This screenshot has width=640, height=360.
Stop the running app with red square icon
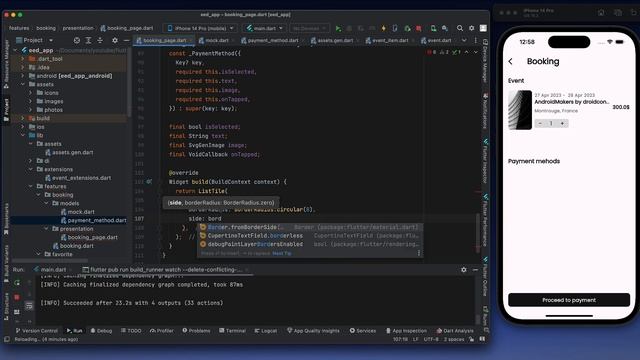[x=419, y=28]
